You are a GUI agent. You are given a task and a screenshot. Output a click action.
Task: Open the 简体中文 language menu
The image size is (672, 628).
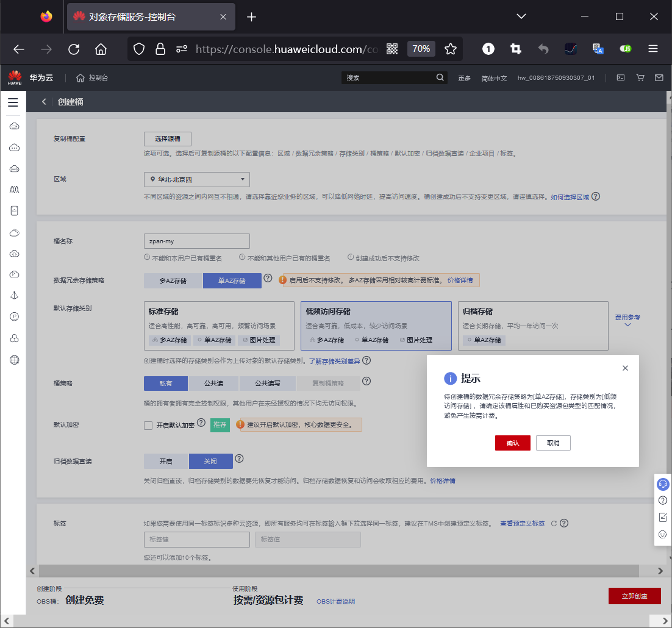(494, 78)
